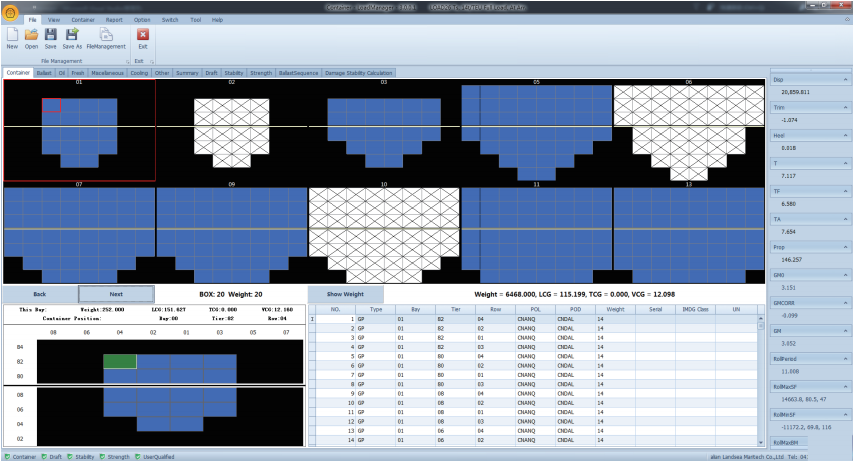Collapse the Heel panel section
Image resolution: width=854 pixels, height=461 pixels.
click(845, 134)
